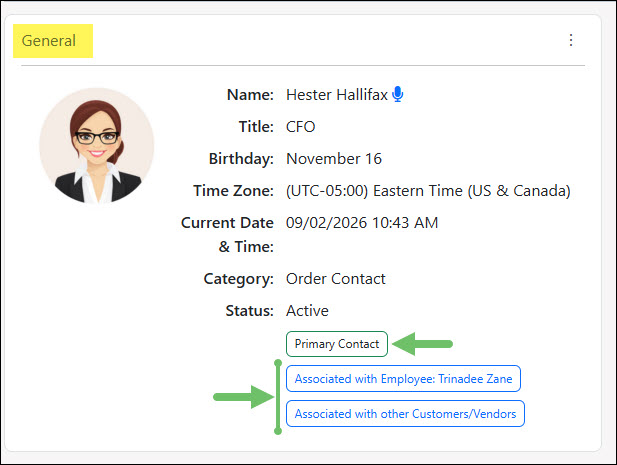
Task: Click the Primary Contact badge
Action: pos(337,344)
